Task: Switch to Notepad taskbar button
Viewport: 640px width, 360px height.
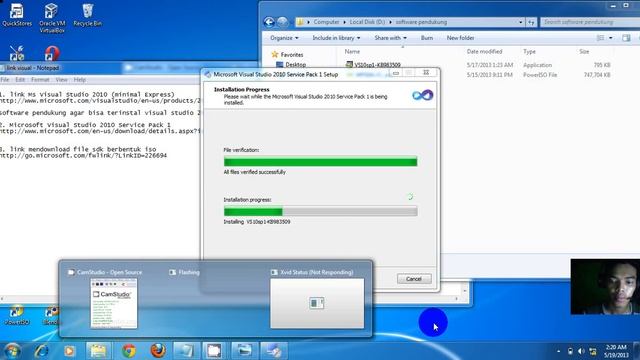Action: pos(185,351)
